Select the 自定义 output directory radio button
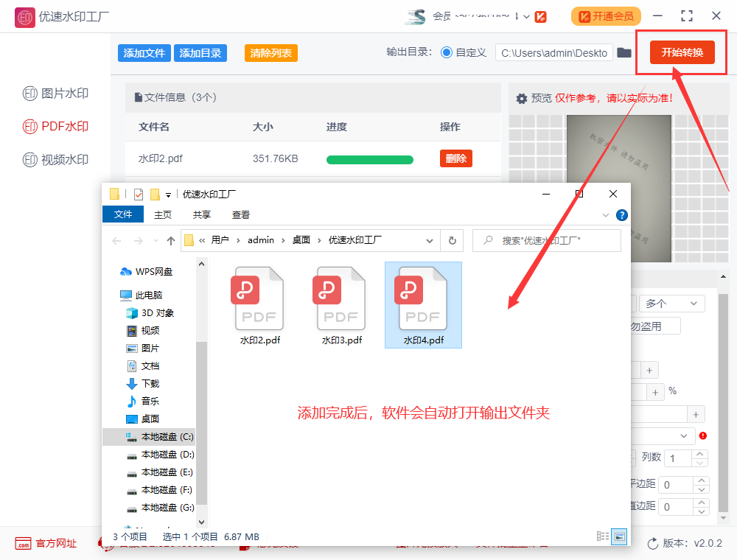 point(447,52)
